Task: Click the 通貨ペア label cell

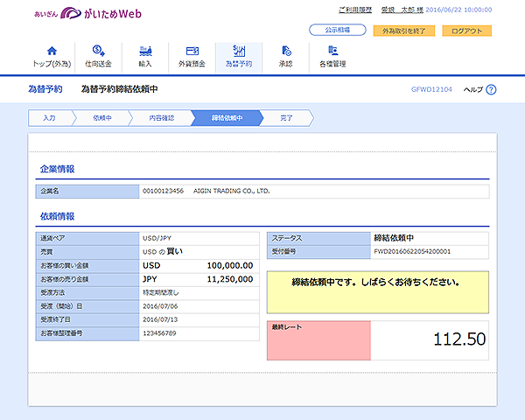Action: click(87, 239)
